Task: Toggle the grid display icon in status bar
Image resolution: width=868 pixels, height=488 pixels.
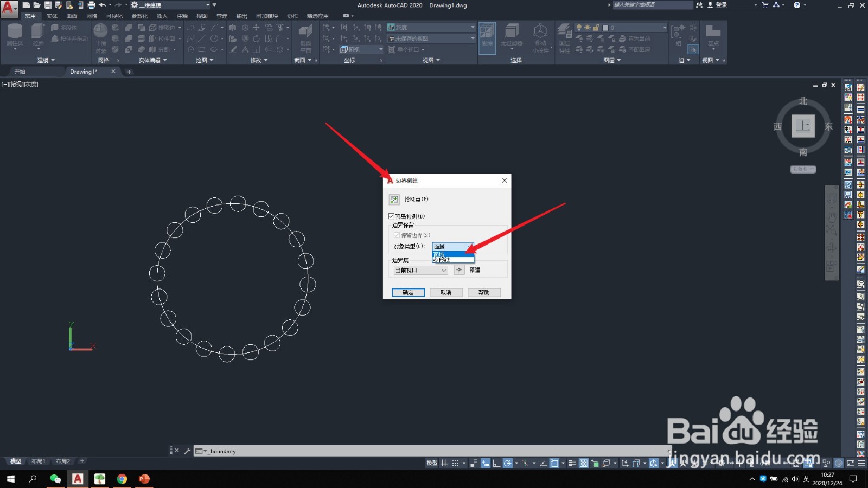Action: [444, 464]
